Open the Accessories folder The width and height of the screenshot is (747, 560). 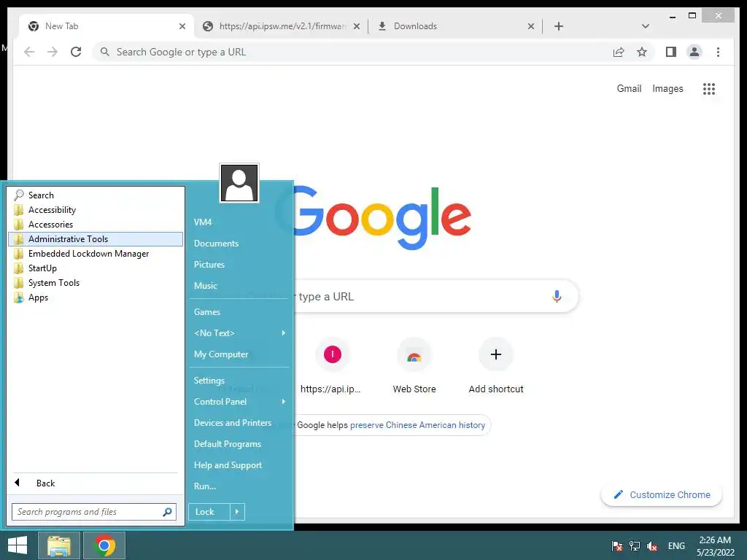[x=96, y=225]
